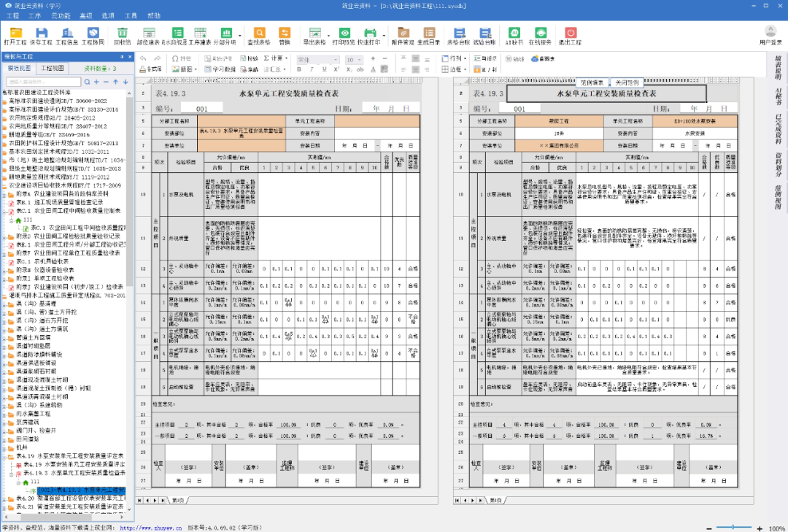Toggle superscript X² formatting
788x532 pixels.
(336, 69)
